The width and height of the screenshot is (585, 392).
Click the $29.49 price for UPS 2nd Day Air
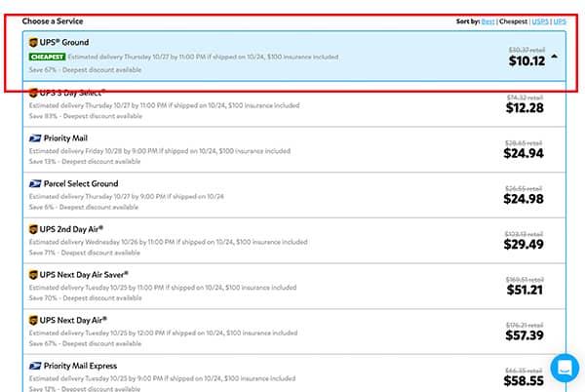pos(524,245)
